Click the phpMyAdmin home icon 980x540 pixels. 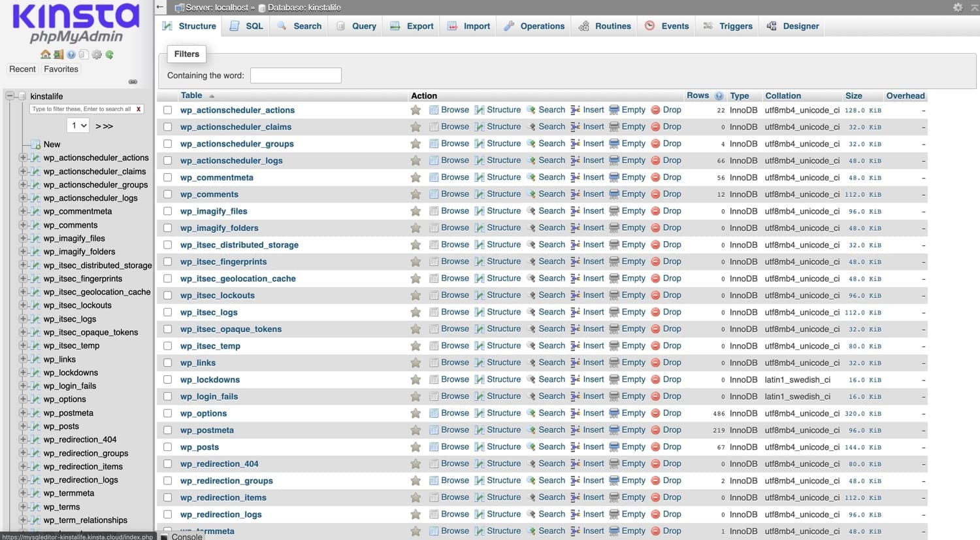click(46, 55)
